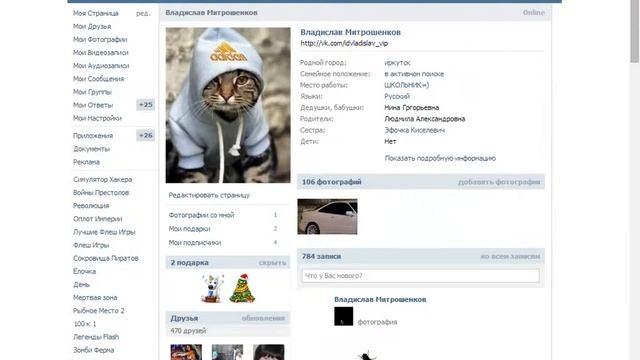
Task: Open the День app link
Action: click(81, 284)
